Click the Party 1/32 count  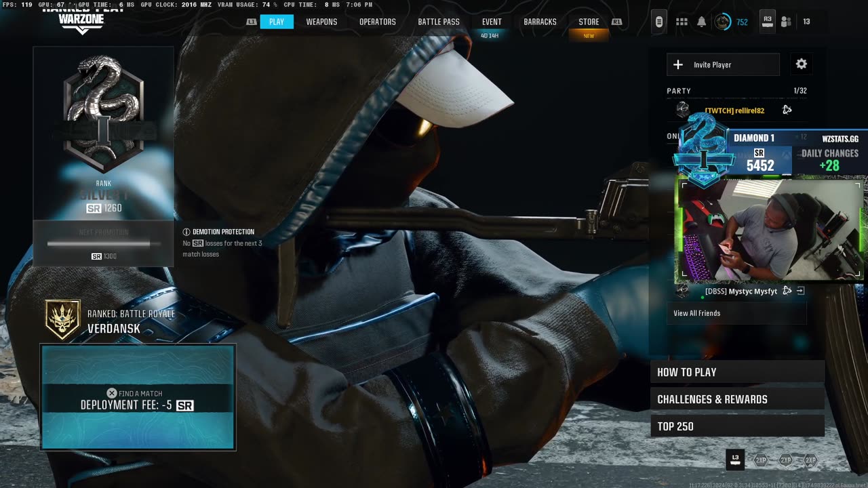(x=800, y=91)
